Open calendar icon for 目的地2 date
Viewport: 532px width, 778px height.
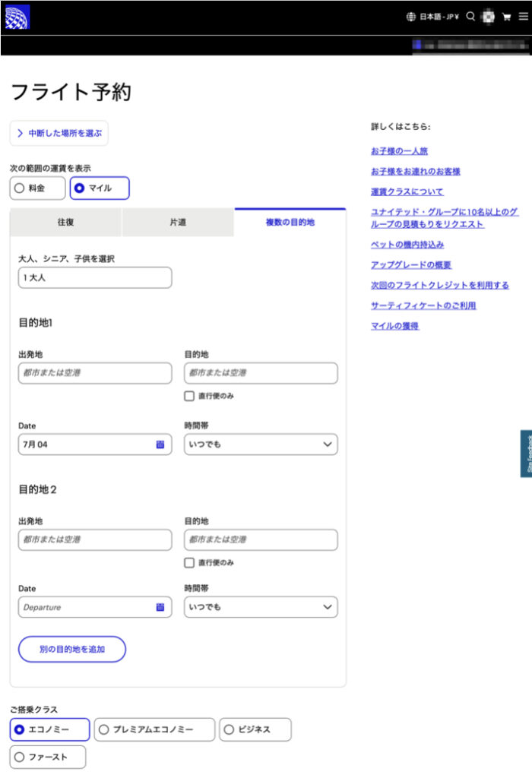coord(160,607)
